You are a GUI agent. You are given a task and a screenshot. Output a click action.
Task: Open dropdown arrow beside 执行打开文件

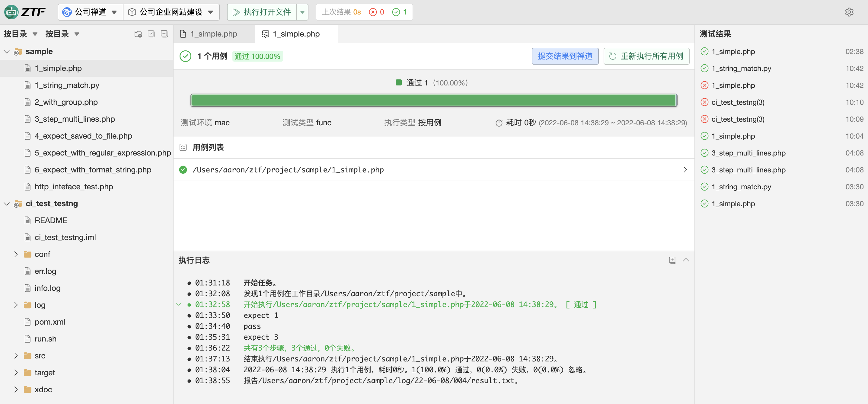[302, 12]
